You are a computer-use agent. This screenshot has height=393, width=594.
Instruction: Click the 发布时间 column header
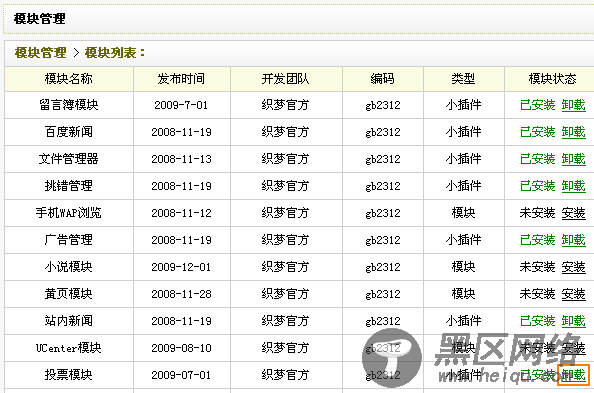(181, 79)
